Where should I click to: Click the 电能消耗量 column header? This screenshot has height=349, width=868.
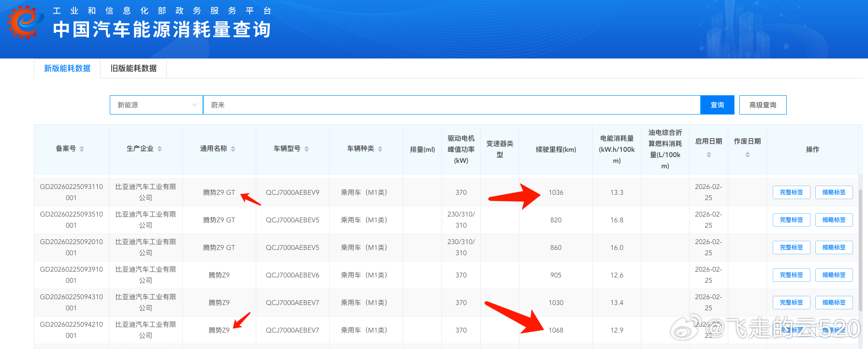click(617, 149)
